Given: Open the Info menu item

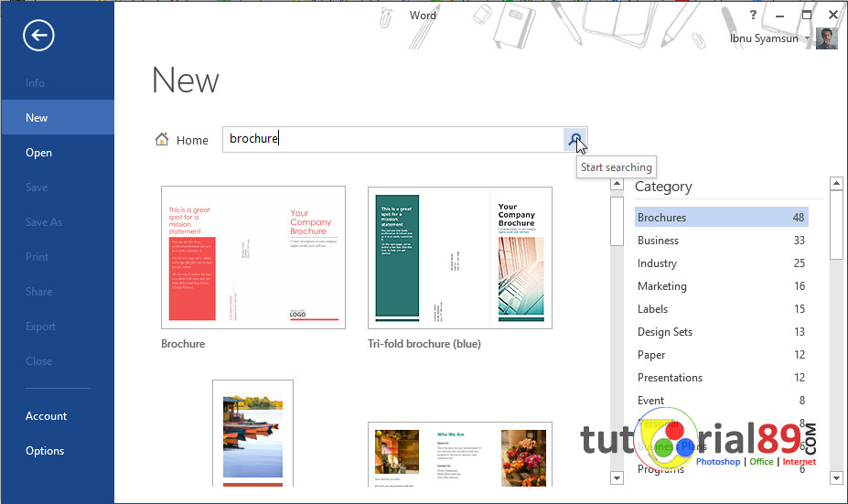Looking at the screenshot, I should tap(35, 83).
